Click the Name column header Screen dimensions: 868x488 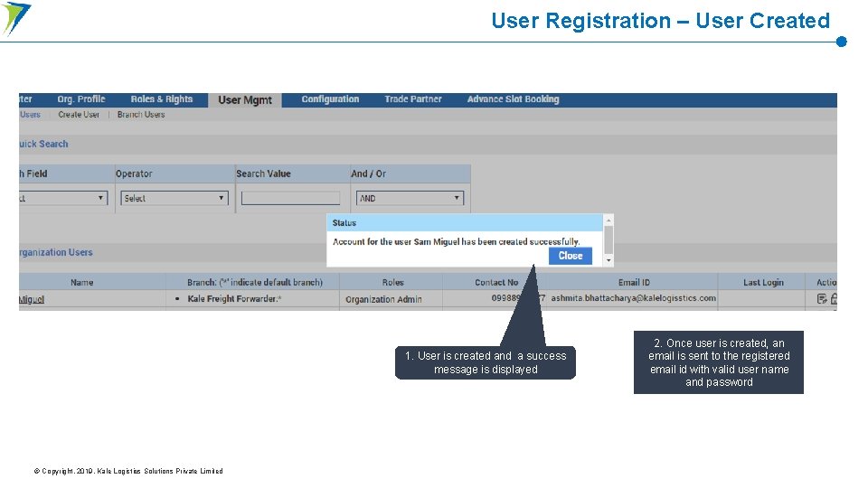pyautogui.click(x=82, y=282)
